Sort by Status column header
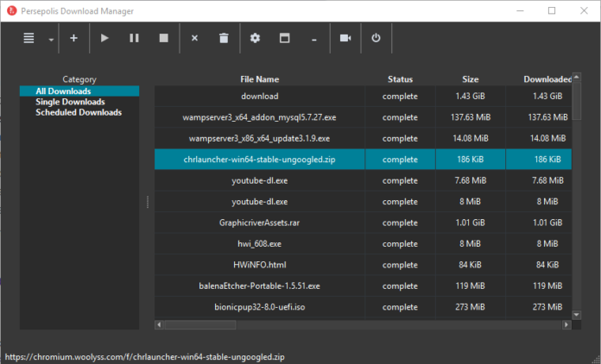601x364 pixels. click(400, 79)
